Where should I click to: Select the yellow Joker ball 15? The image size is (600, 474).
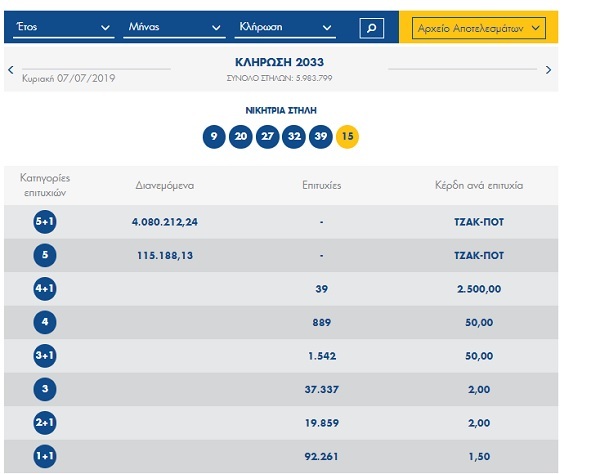pos(347,137)
